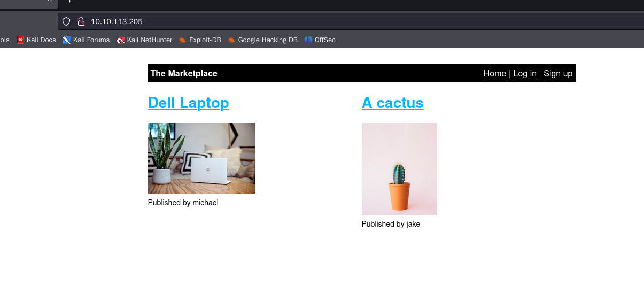Viewport: 644px width, 301px height.
Task: Click the OffSec bookmark icon
Action: point(308,40)
